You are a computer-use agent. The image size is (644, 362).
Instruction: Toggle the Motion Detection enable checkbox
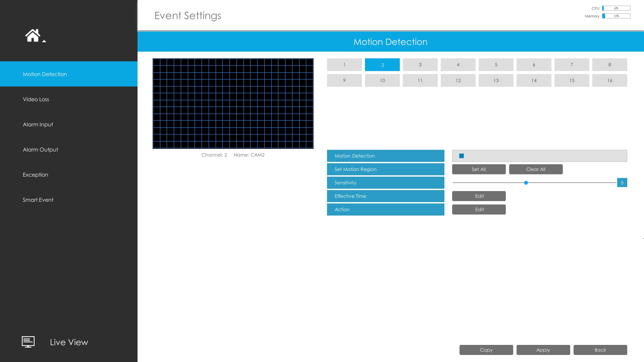pyautogui.click(x=461, y=156)
